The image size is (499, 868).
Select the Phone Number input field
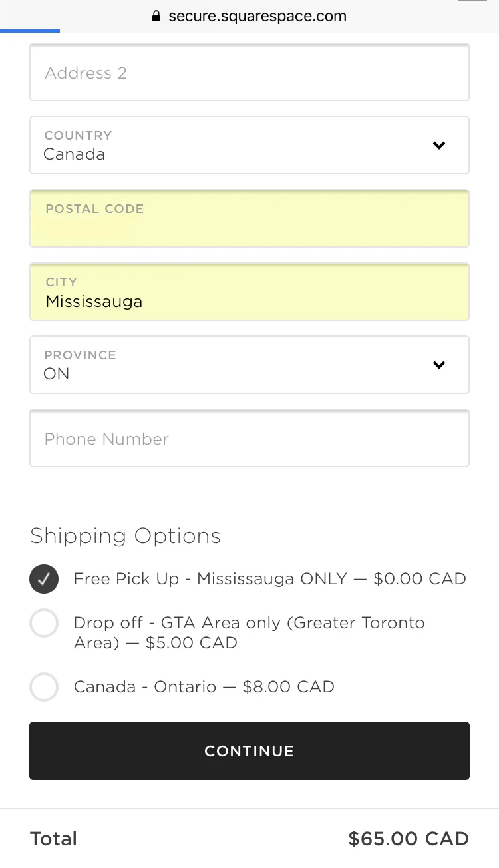[x=249, y=439]
